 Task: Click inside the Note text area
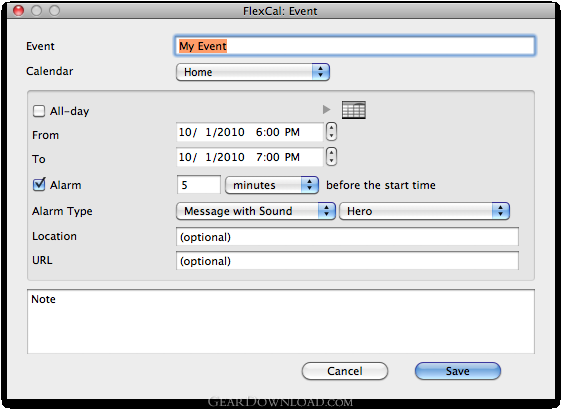pyautogui.click(x=281, y=321)
